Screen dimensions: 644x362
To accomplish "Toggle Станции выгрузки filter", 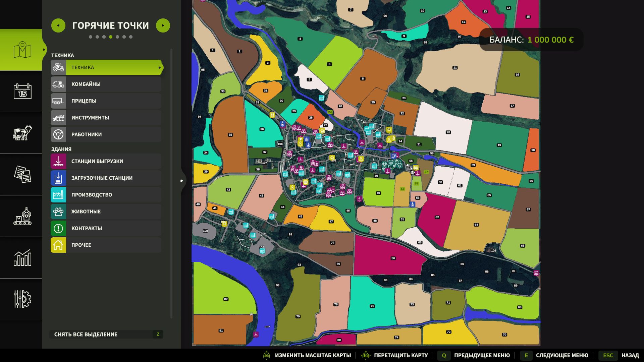I will [x=106, y=161].
